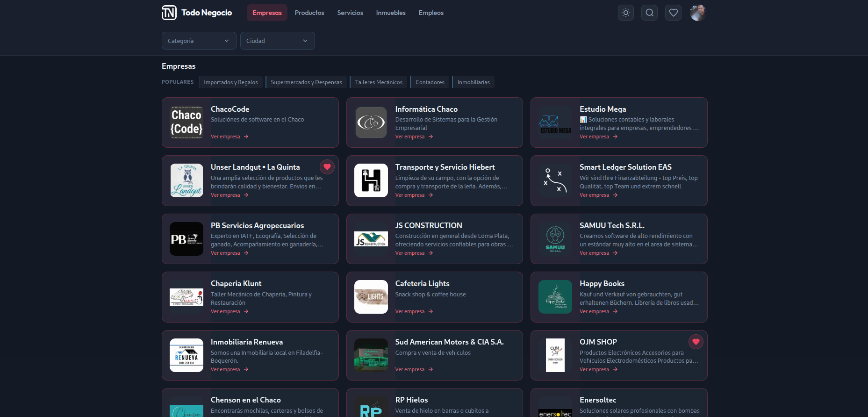Viewport: 868px width, 417px height.
Task: Switch to the Productos tab
Action: point(309,13)
